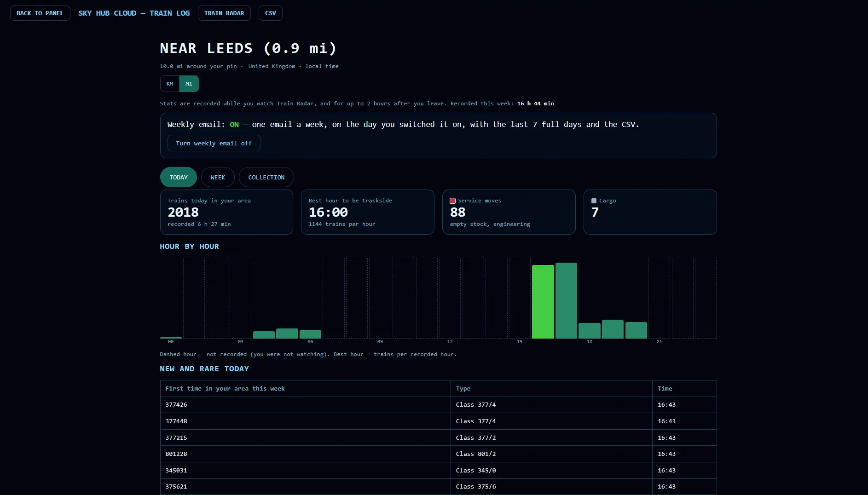Click the Cargo count 7

[x=595, y=212]
